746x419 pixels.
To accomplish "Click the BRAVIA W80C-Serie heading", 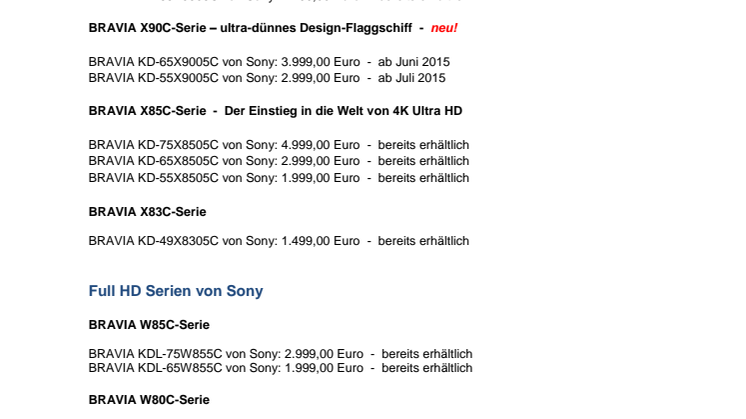I will tap(149, 400).
